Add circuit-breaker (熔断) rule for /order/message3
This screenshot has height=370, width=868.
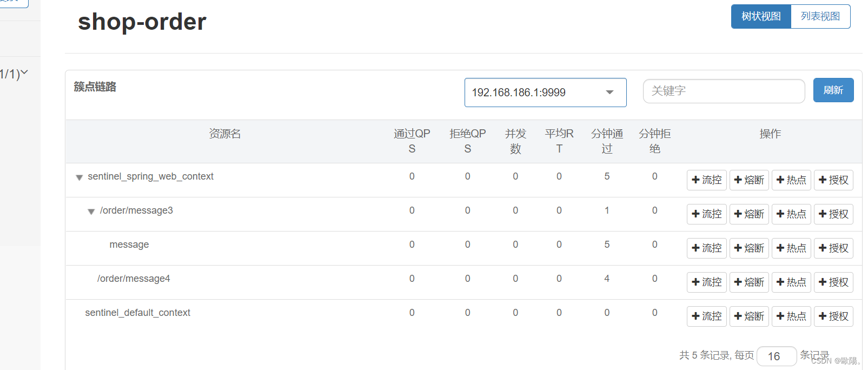pyautogui.click(x=749, y=214)
